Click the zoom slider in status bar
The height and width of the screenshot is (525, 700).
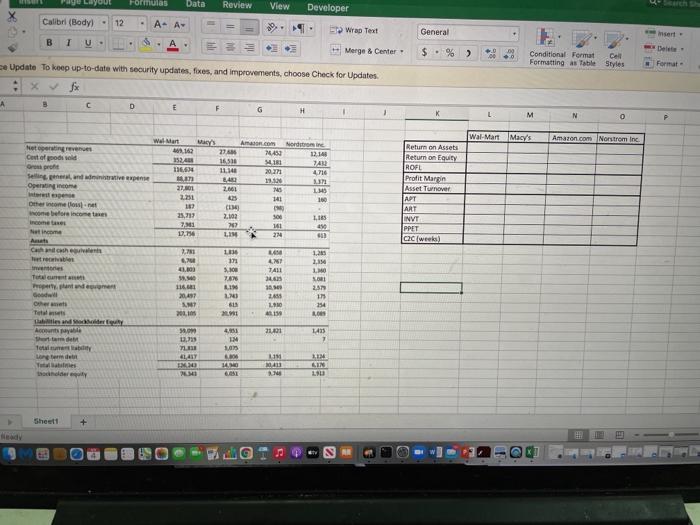tap(670, 434)
